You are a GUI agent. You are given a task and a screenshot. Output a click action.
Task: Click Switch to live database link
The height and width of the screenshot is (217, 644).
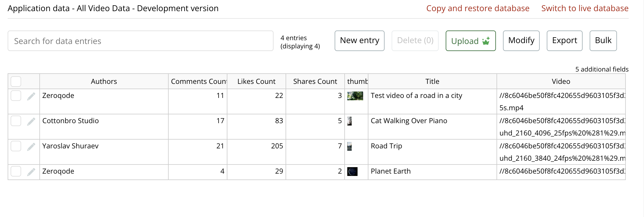[585, 9]
